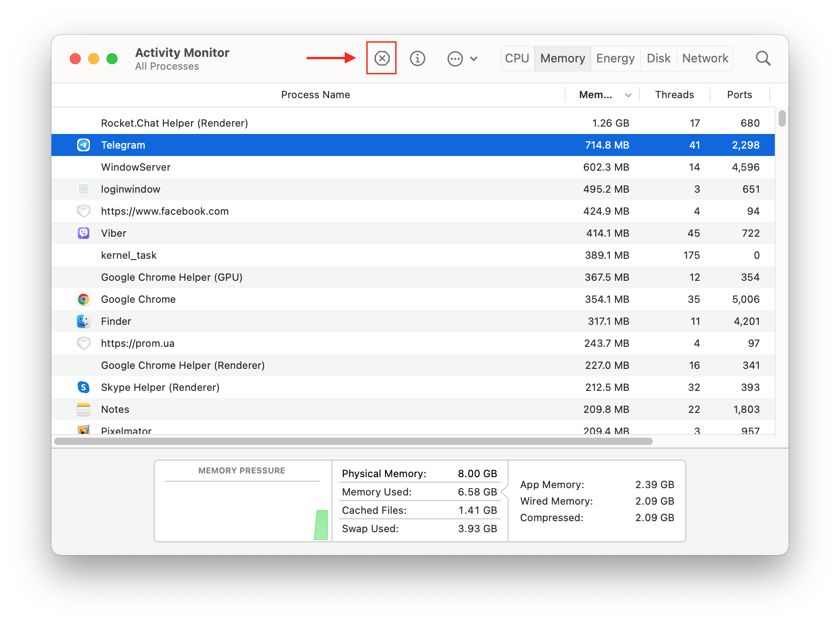Click the Memory Used 6.58 GB value
The width and height of the screenshot is (840, 623).
coord(477,492)
